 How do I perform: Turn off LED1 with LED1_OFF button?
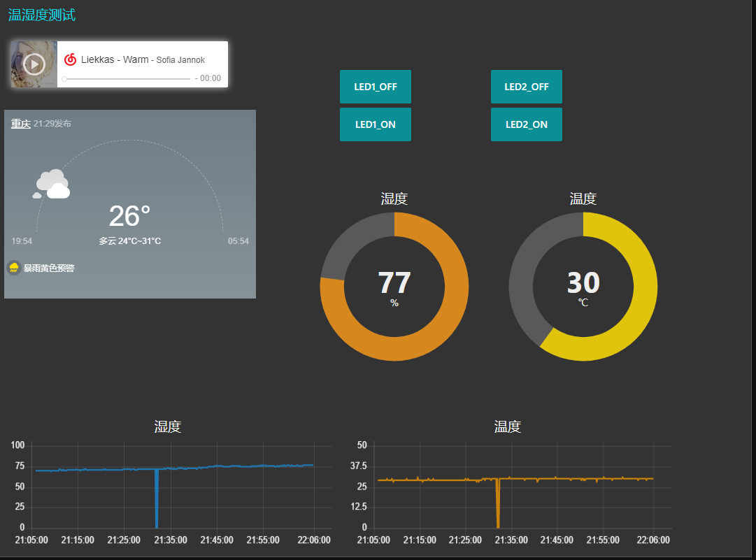[x=376, y=87]
